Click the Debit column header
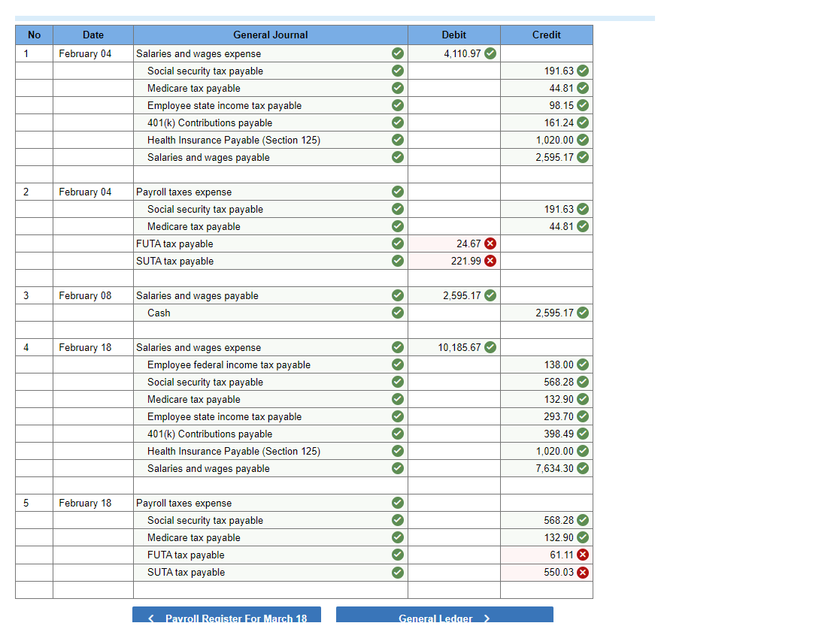Image resolution: width=840 pixels, height=626 pixels. tap(453, 35)
